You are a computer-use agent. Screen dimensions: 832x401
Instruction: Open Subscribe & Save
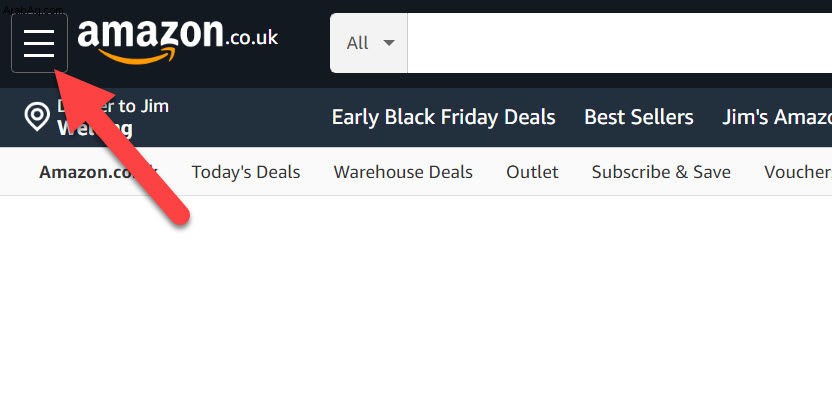[x=661, y=172]
